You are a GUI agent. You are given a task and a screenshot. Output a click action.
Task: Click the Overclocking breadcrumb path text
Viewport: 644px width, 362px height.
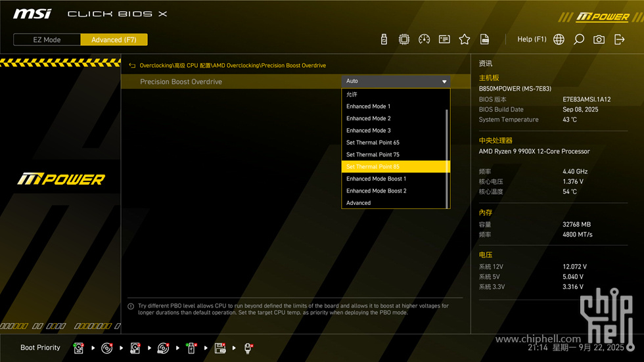[x=233, y=65]
